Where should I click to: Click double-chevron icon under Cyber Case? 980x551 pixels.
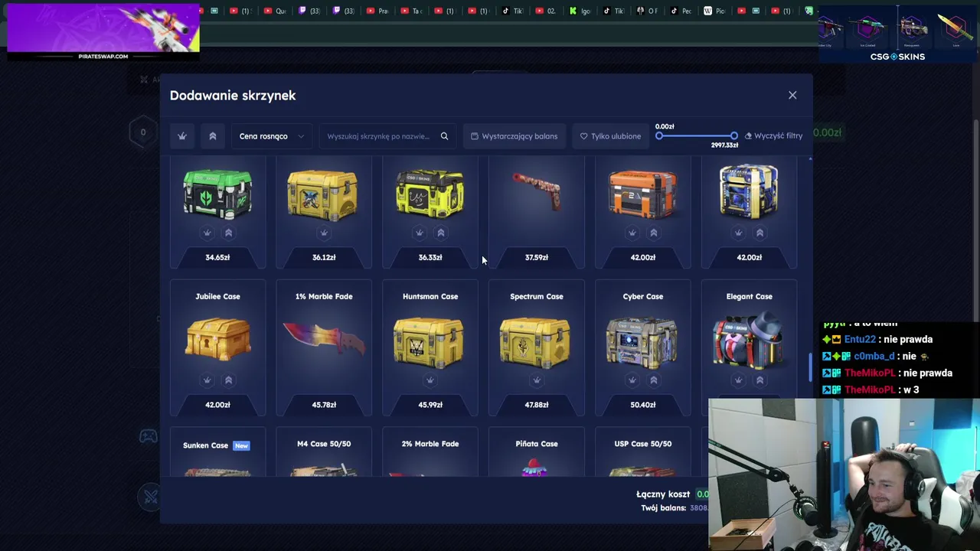[x=654, y=380]
